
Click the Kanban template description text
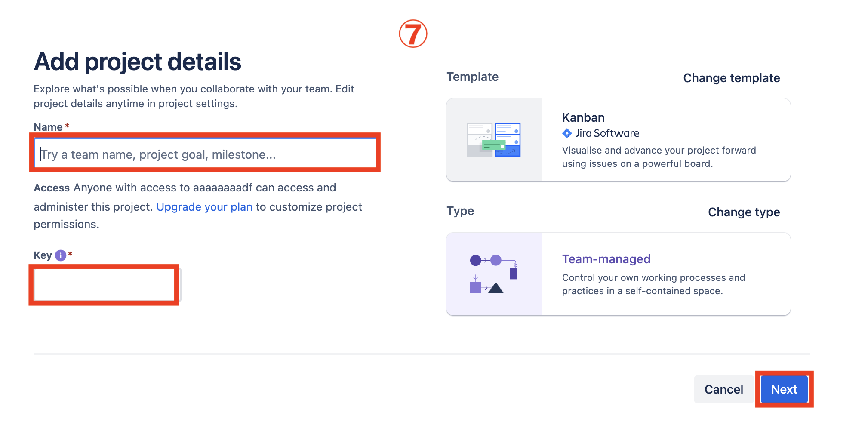pyautogui.click(x=659, y=157)
